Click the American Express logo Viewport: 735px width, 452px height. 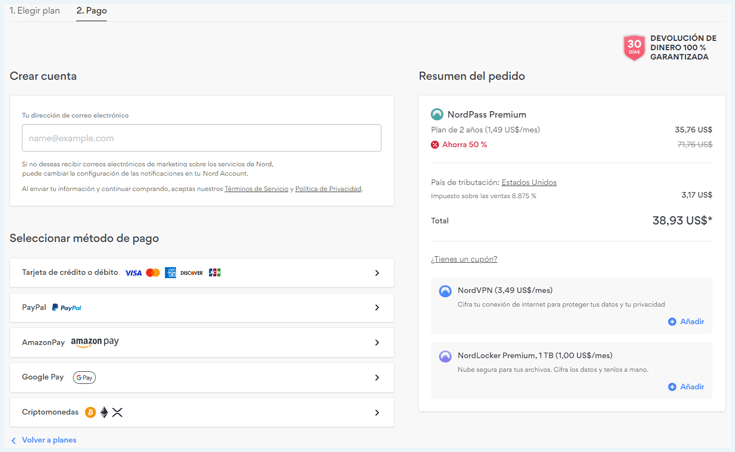click(x=170, y=272)
